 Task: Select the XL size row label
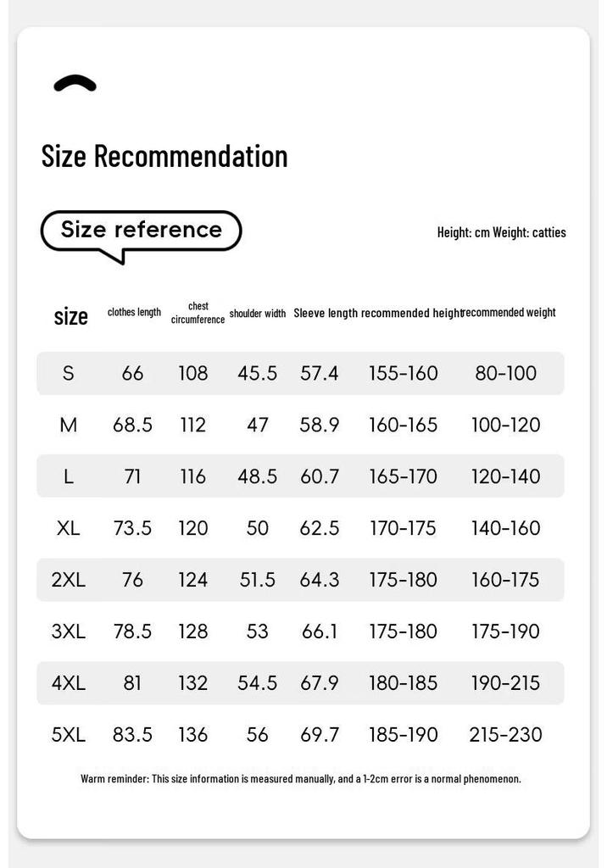(68, 528)
